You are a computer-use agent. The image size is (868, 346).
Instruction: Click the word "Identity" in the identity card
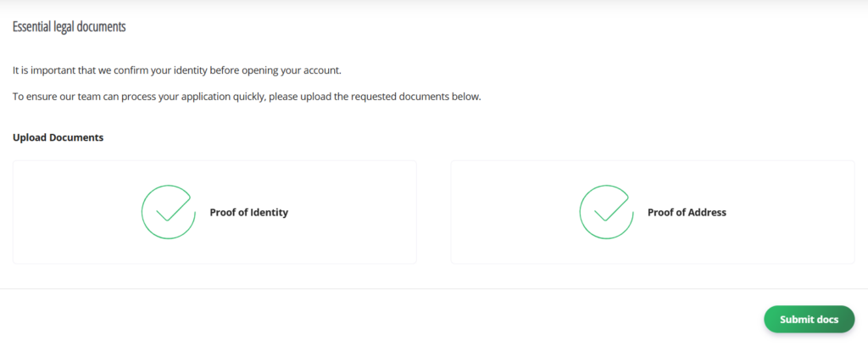(x=269, y=213)
